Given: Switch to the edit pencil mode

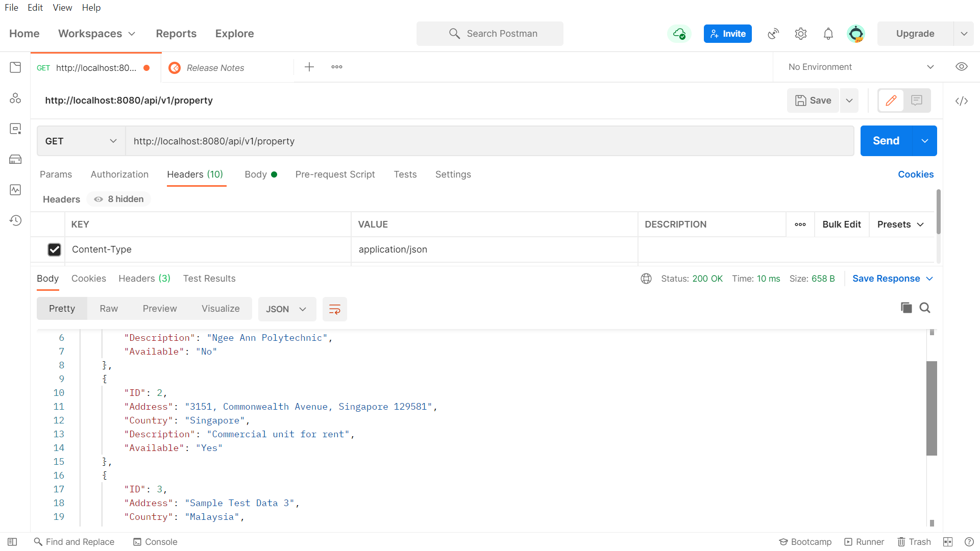Looking at the screenshot, I should point(891,101).
